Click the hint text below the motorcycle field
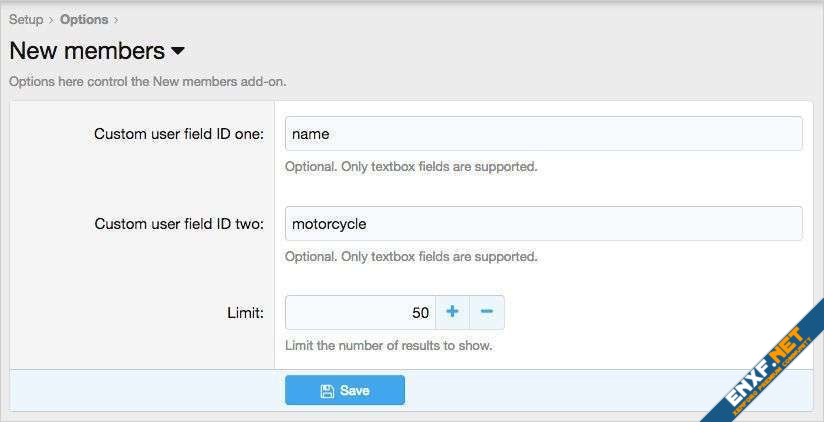 tap(411, 257)
